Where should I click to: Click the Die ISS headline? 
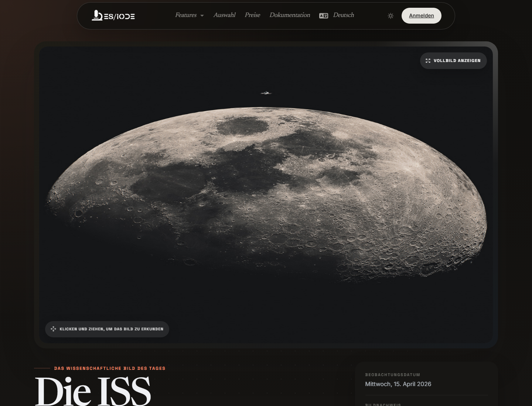pos(93,391)
